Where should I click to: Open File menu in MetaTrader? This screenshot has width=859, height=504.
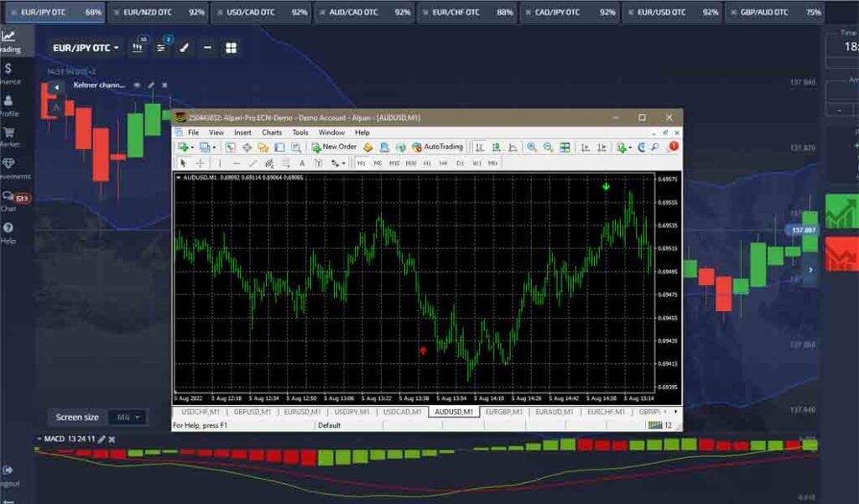(x=194, y=132)
